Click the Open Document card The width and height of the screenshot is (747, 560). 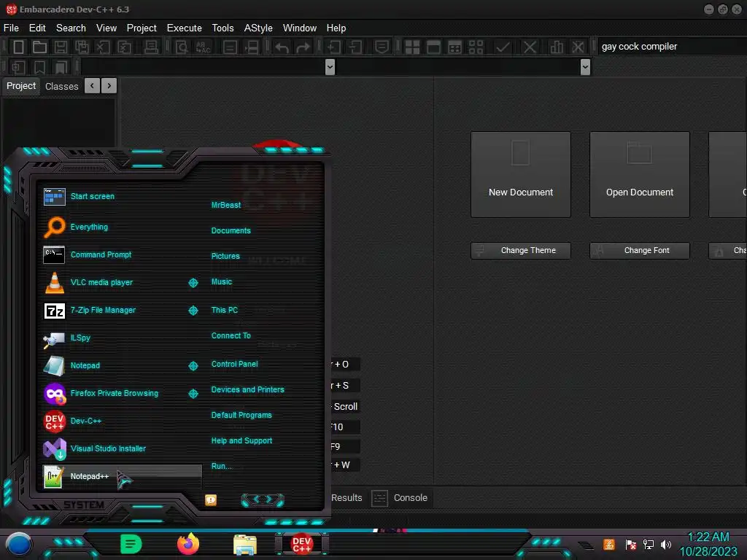point(639,175)
